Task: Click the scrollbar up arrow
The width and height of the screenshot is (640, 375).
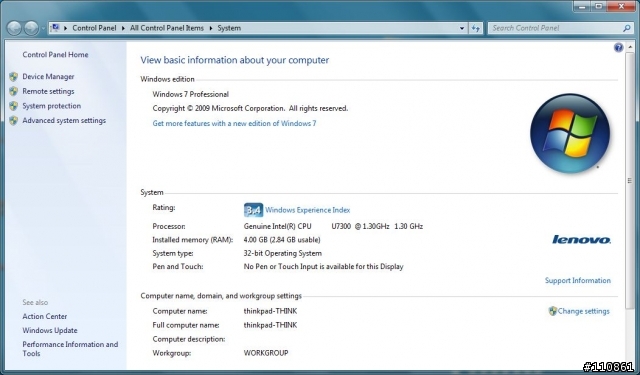Action: pos(629,47)
